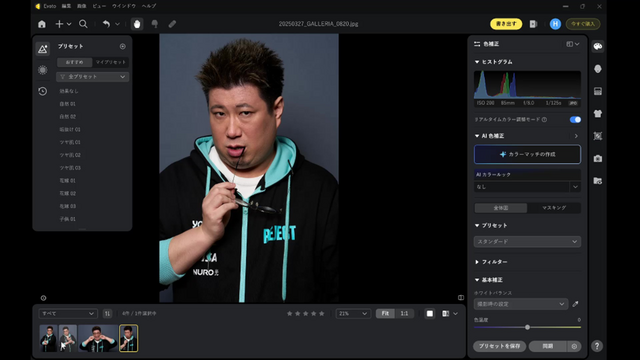
Task: Toggle the real-time color adjustment switch
Action: pyautogui.click(x=575, y=120)
